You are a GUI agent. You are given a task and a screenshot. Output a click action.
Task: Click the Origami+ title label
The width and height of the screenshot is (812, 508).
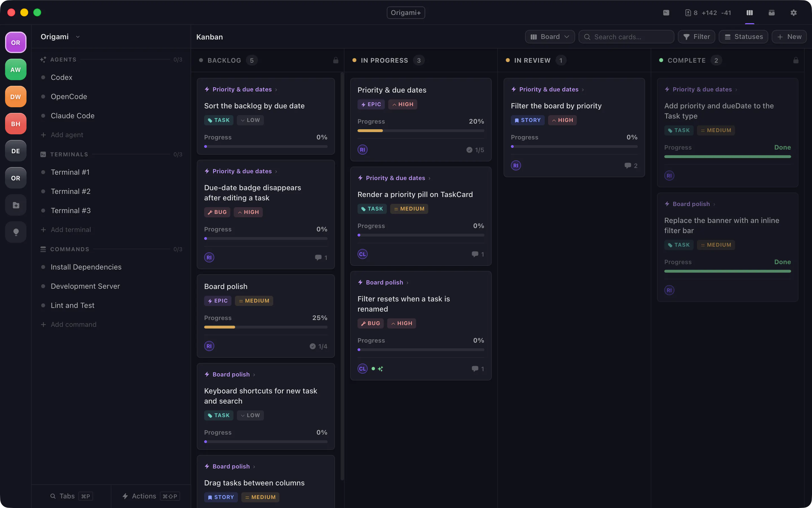[x=406, y=13]
